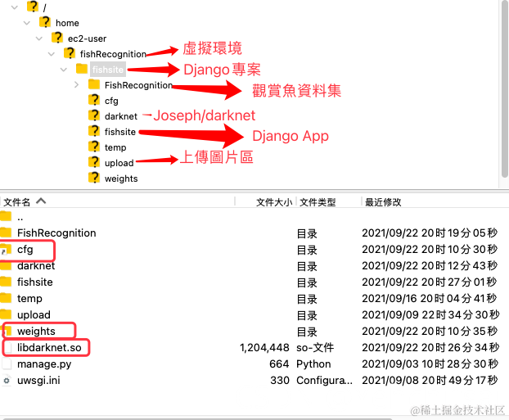
Task: Collapse the selected fishsite tree node
Action: [64, 70]
